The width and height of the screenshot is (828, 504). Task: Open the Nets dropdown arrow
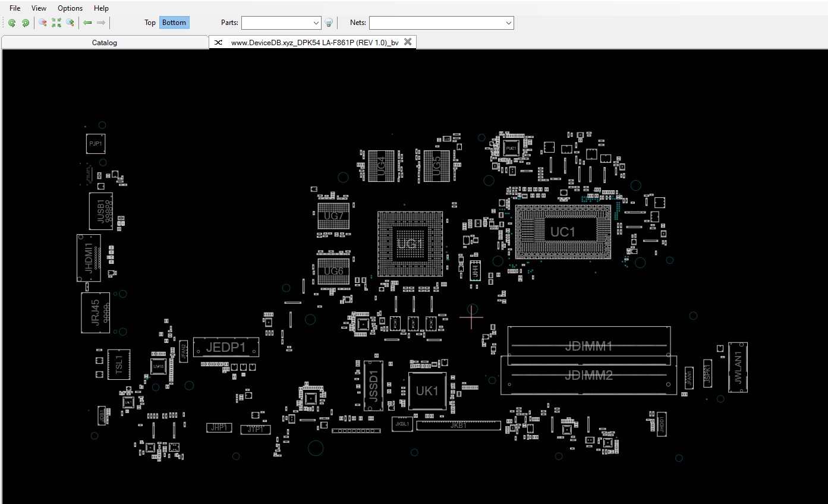(508, 23)
